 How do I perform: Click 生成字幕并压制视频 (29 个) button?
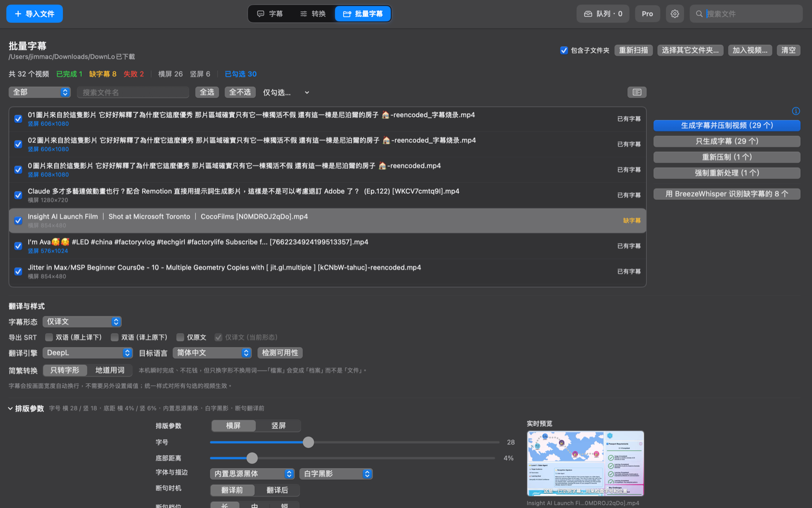[727, 125]
